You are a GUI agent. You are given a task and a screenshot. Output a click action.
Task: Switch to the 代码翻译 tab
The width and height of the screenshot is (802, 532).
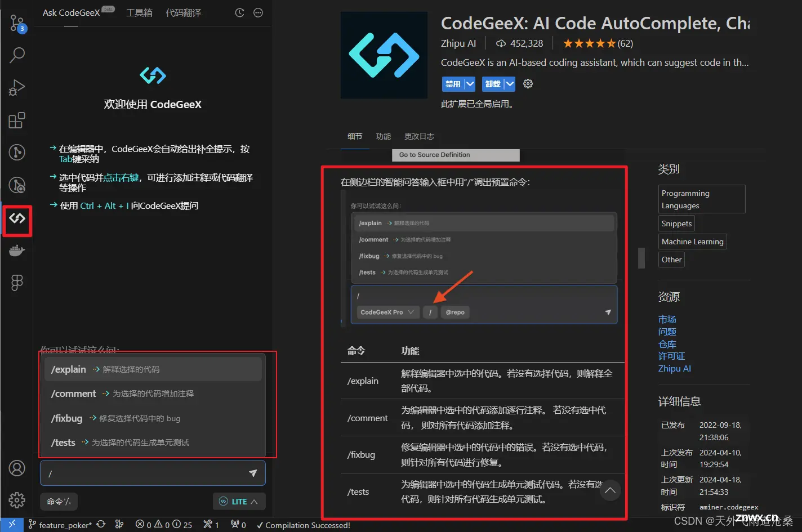[x=184, y=12]
